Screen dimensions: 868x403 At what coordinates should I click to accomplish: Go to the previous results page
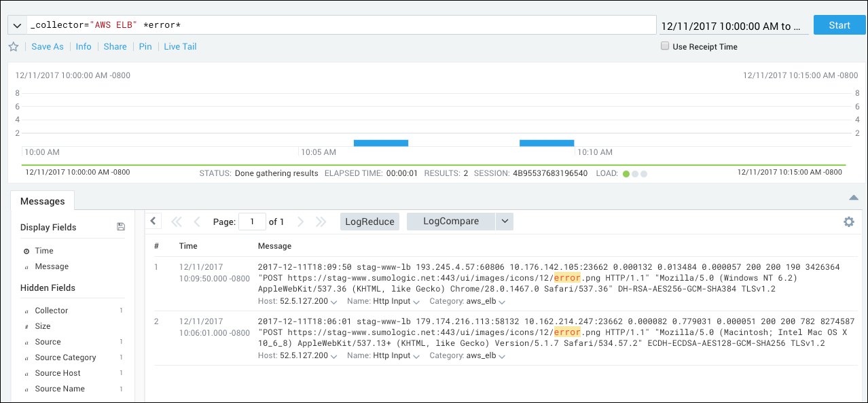point(197,222)
